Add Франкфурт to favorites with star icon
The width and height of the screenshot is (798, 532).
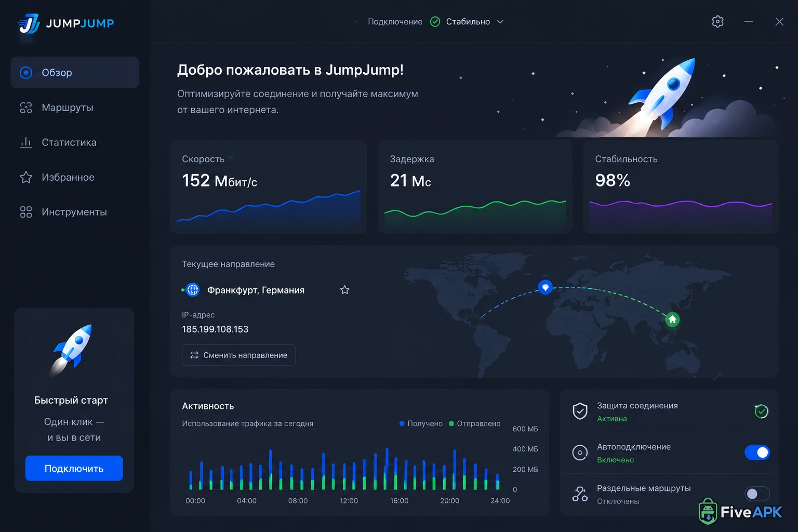(x=344, y=290)
